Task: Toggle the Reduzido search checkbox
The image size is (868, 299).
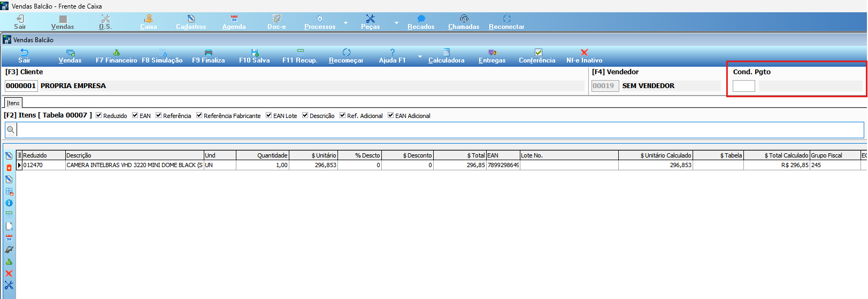Action: 98,115
